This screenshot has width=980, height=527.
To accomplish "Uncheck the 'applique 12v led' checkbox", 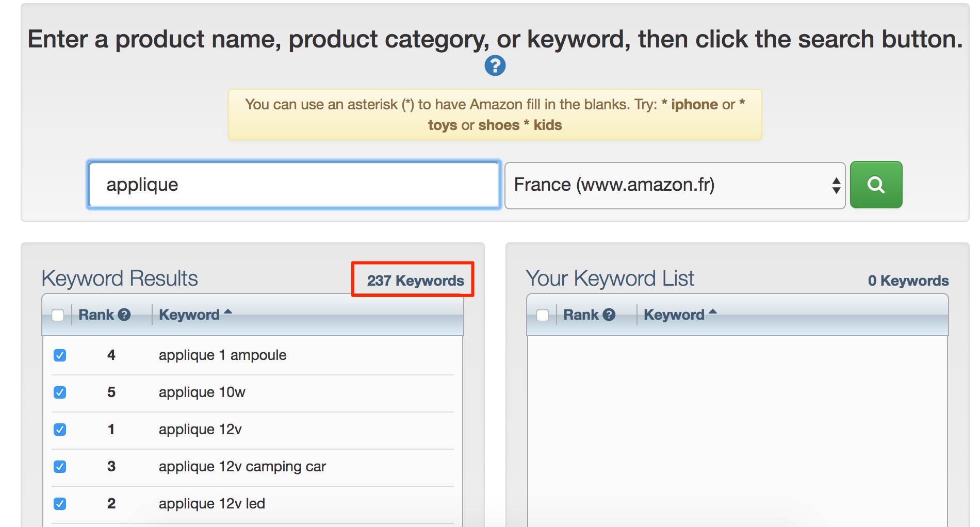I will (x=60, y=504).
